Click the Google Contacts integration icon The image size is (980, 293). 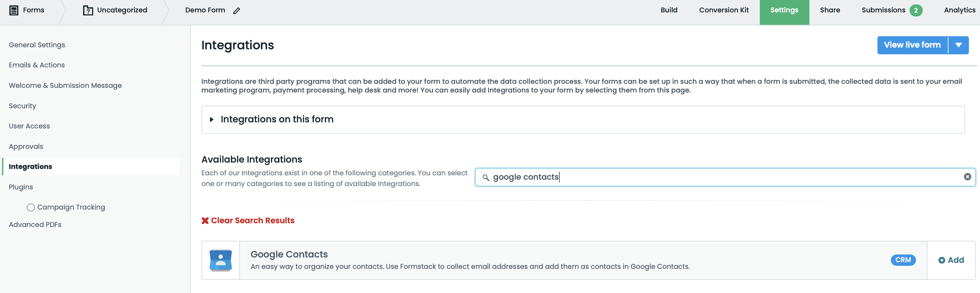(221, 260)
